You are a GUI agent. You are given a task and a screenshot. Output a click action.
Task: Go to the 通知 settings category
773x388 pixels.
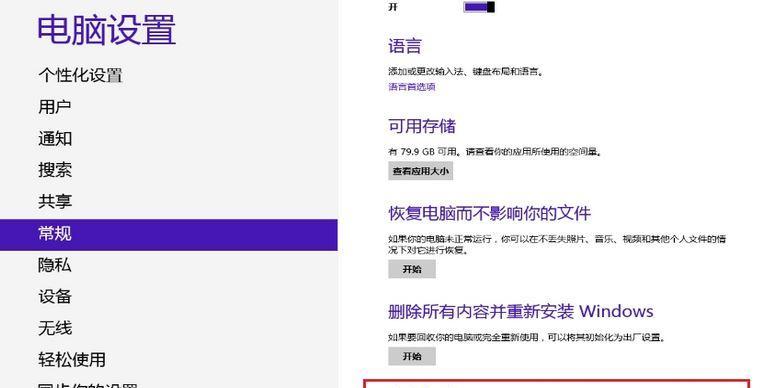(55, 139)
